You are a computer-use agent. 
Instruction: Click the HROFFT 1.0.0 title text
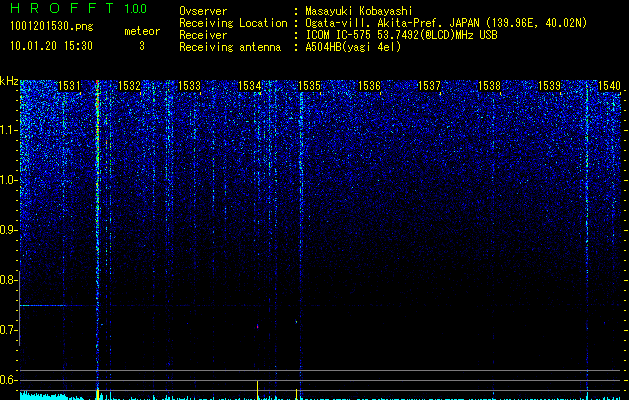pyautogui.click(x=79, y=8)
